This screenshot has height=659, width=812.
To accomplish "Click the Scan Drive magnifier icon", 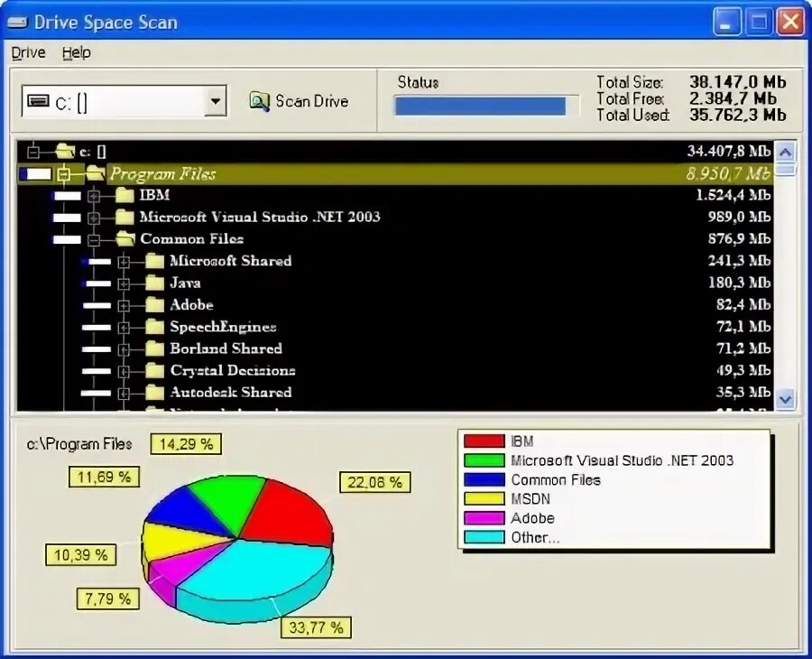I will 259,101.
